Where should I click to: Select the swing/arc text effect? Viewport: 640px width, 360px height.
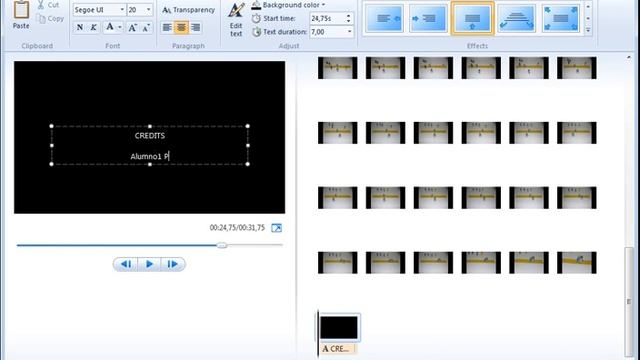pyautogui.click(x=516, y=18)
